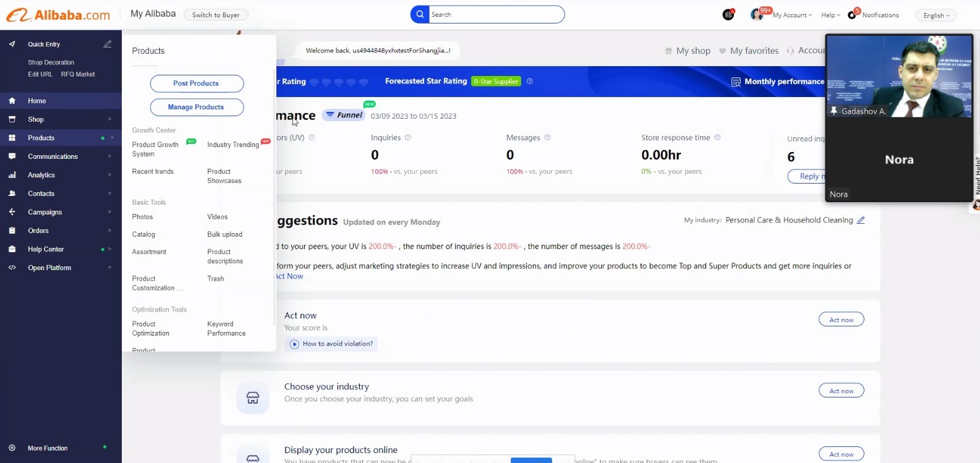Image resolution: width=980 pixels, height=463 pixels.
Task: Expand the Contacts submenu arrow
Action: point(110,193)
